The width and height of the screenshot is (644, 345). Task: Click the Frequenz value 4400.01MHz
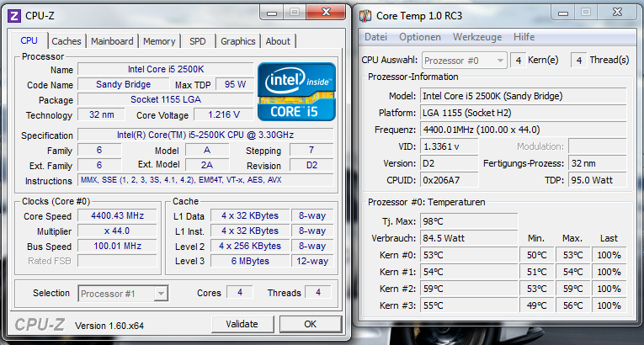(x=524, y=130)
